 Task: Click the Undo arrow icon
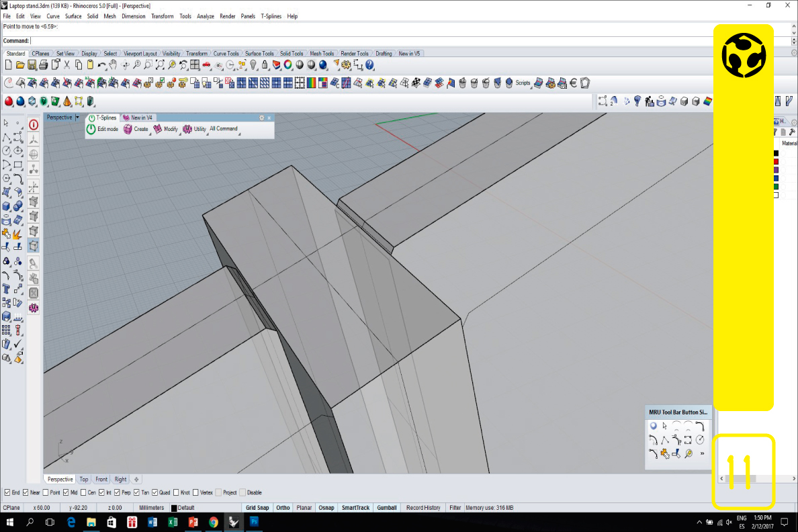[101, 65]
